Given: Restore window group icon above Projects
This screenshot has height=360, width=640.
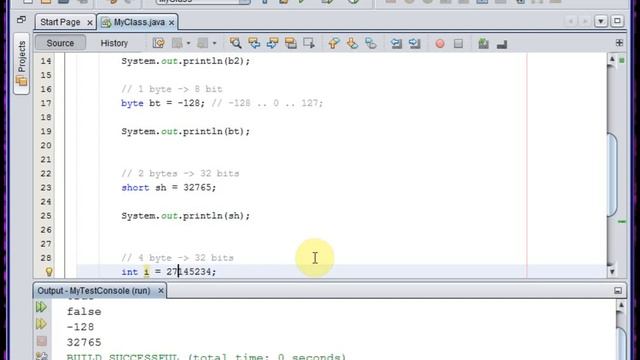Looking at the screenshot, I should point(21,20).
